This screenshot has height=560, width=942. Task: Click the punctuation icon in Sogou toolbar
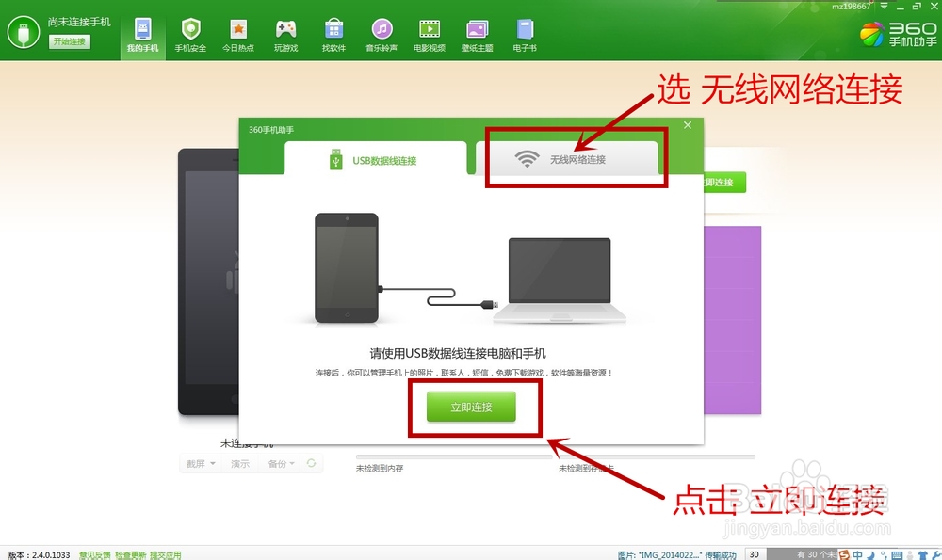point(884,555)
